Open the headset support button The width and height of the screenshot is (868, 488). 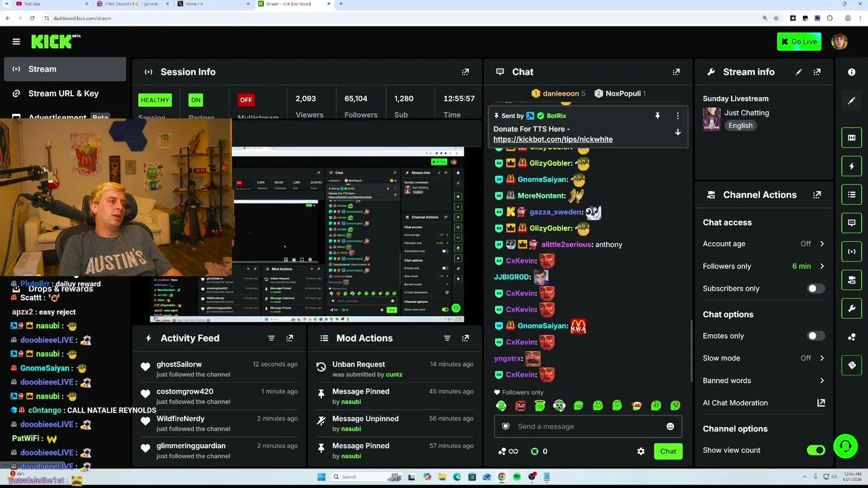coord(846,446)
